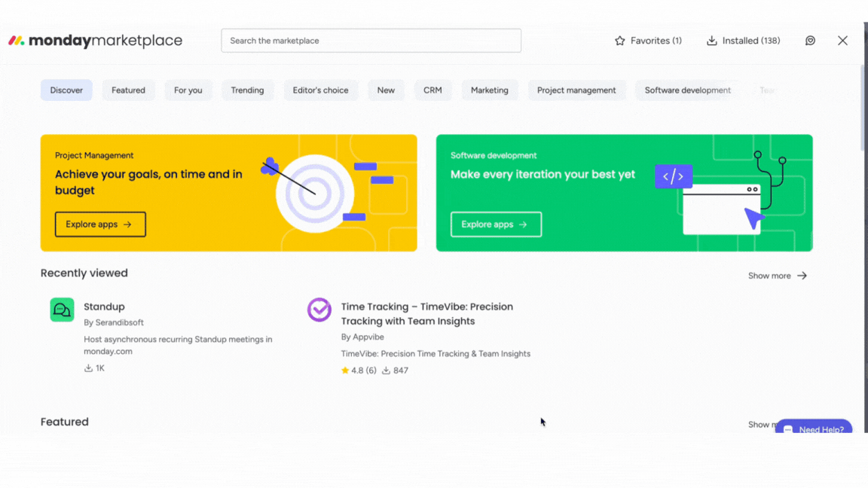
Task: Click the Favorites star icon
Action: (620, 41)
